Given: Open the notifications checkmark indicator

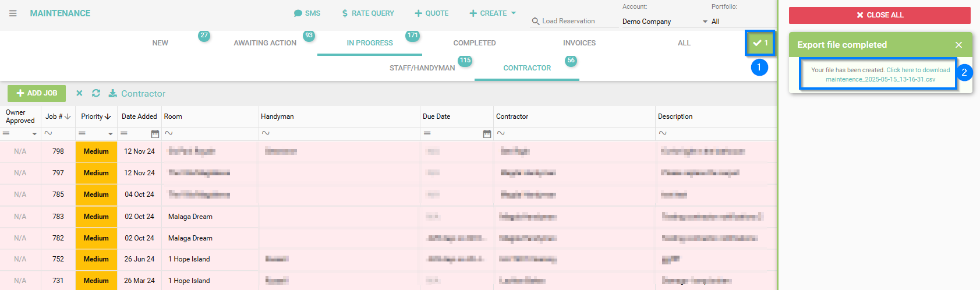Looking at the screenshot, I should tap(760, 43).
